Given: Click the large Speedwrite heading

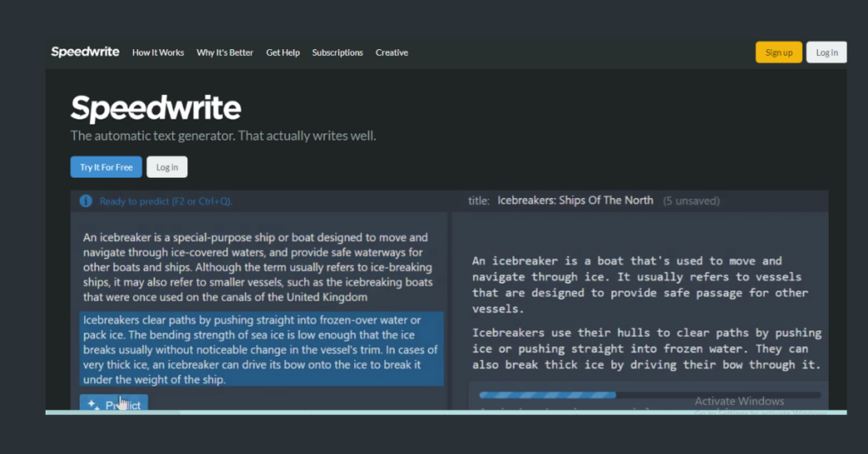Looking at the screenshot, I should 156,108.
